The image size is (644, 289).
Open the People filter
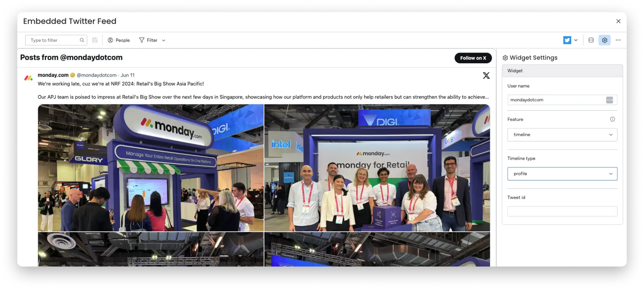119,40
